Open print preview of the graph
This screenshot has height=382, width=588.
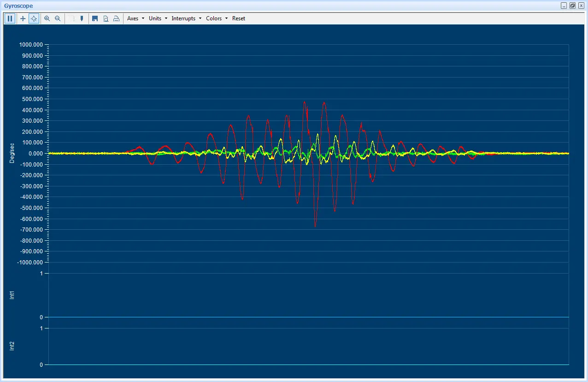[x=106, y=18]
